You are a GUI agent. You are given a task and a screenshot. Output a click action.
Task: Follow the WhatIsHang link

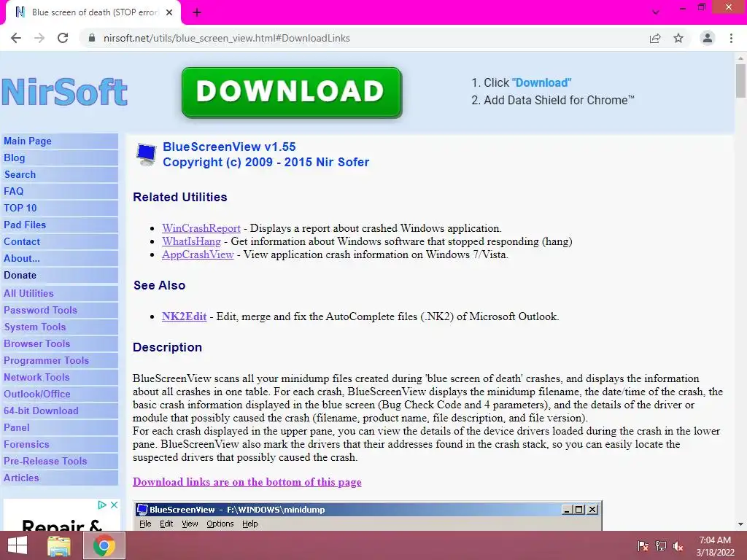pos(191,241)
